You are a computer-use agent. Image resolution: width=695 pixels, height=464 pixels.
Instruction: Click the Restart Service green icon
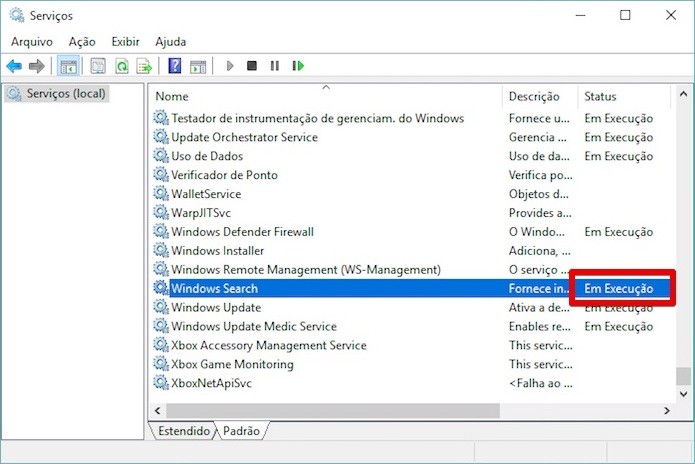298,66
